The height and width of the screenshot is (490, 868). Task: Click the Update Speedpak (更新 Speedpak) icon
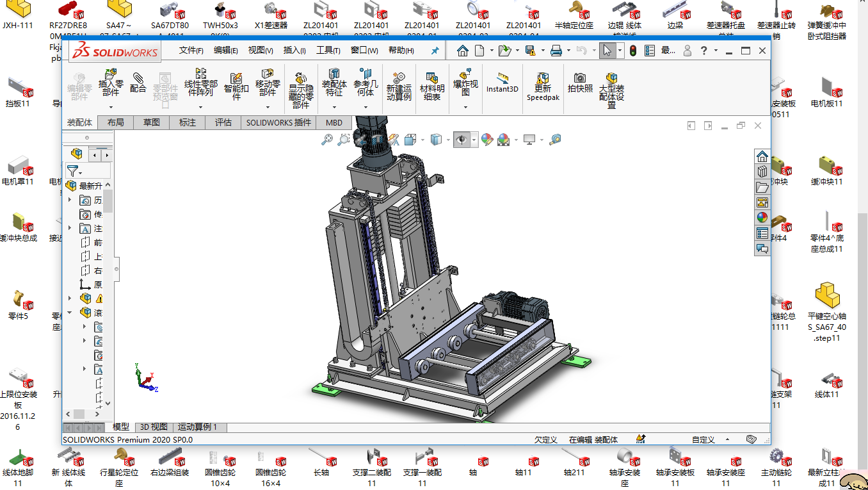pyautogui.click(x=543, y=85)
